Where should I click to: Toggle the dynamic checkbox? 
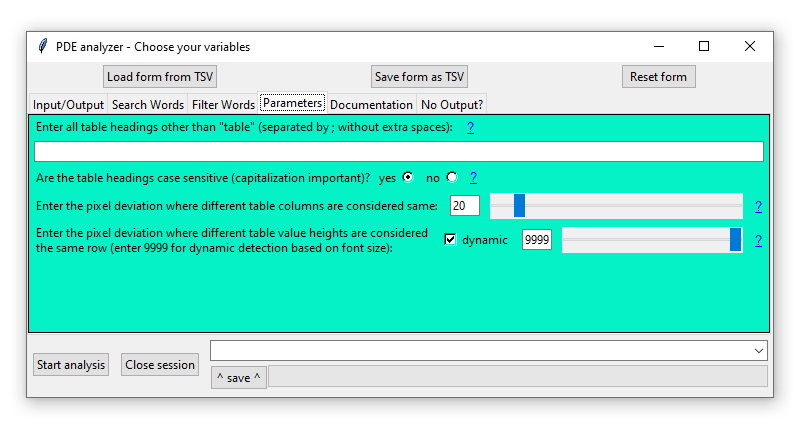click(x=450, y=240)
